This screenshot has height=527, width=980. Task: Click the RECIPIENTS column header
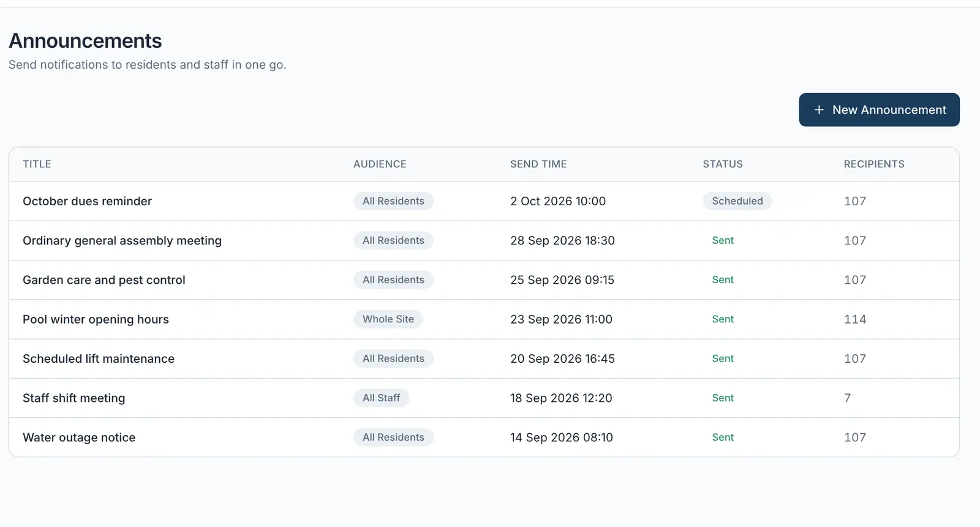[874, 164]
